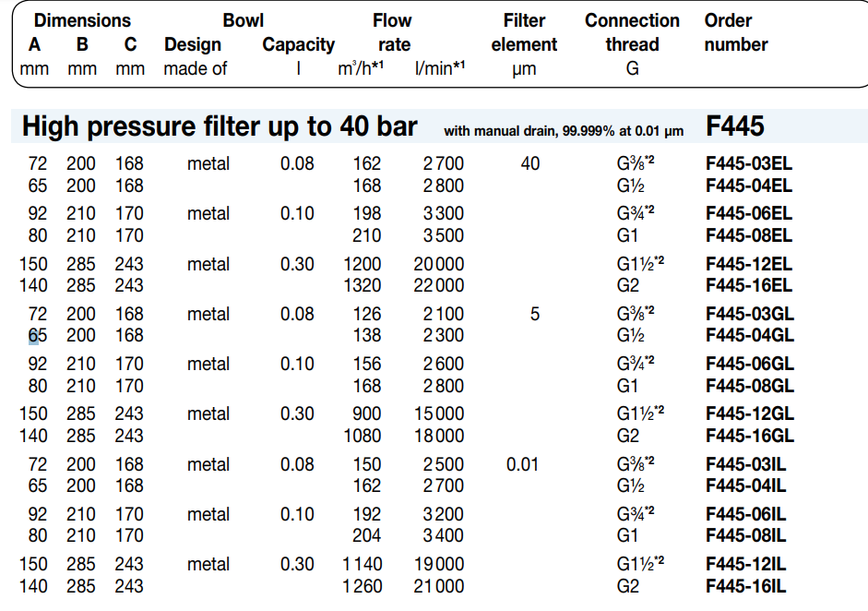Viewport: 868px width, 611px height.
Task: Click the 0.30 bowl capacity in F445-12GL row
Action: (297, 413)
